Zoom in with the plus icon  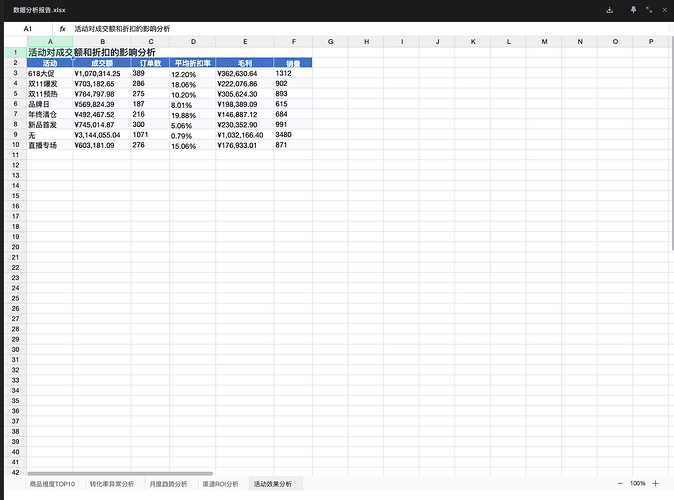point(655,484)
